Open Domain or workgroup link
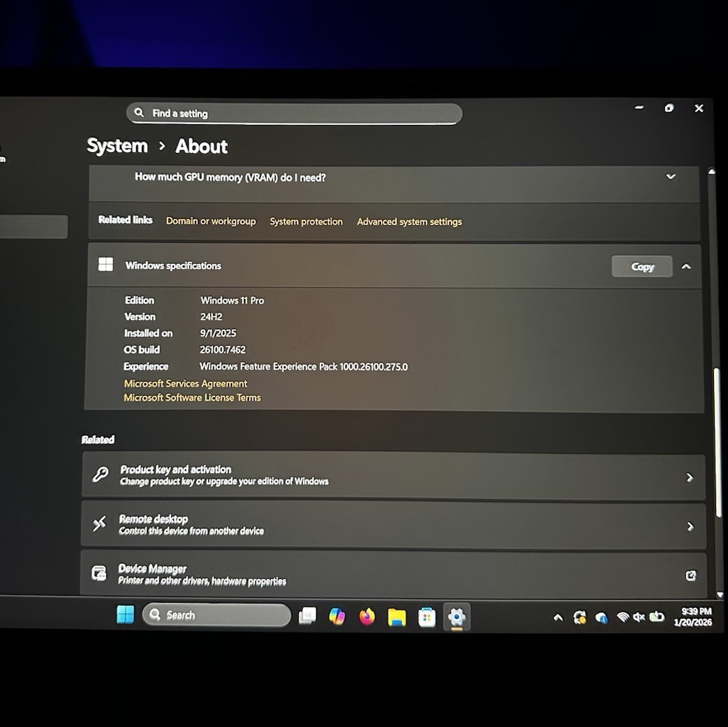 click(x=211, y=221)
